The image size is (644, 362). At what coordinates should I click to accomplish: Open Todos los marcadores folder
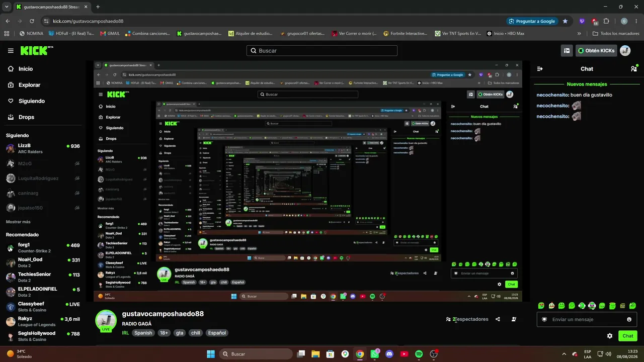(x=616, y=34)
